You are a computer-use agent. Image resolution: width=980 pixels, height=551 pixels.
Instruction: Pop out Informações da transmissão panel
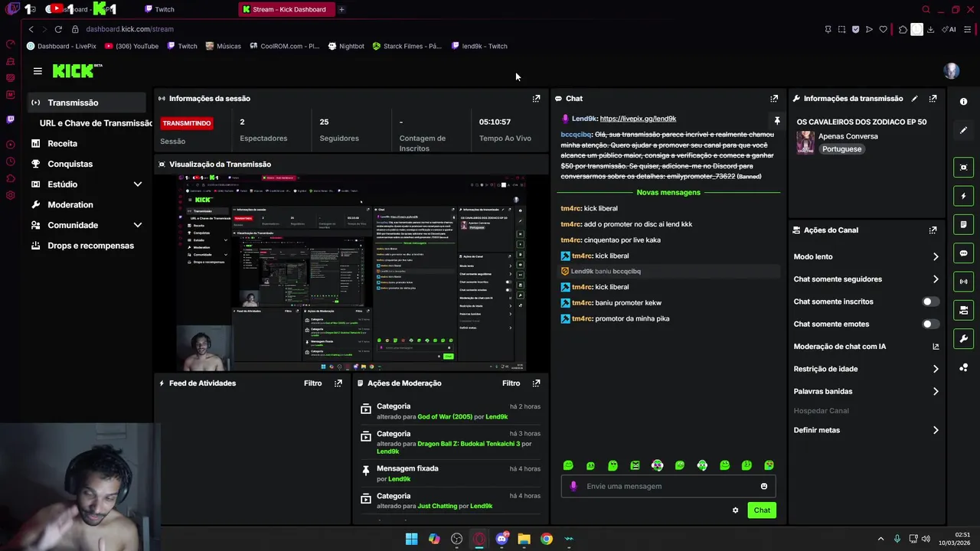[x=933, y=99]
